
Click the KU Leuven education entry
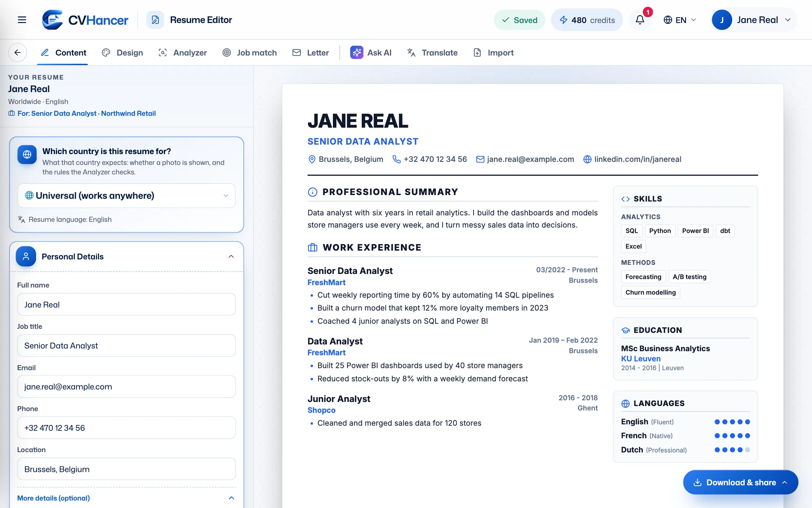[x=641, y=358]
